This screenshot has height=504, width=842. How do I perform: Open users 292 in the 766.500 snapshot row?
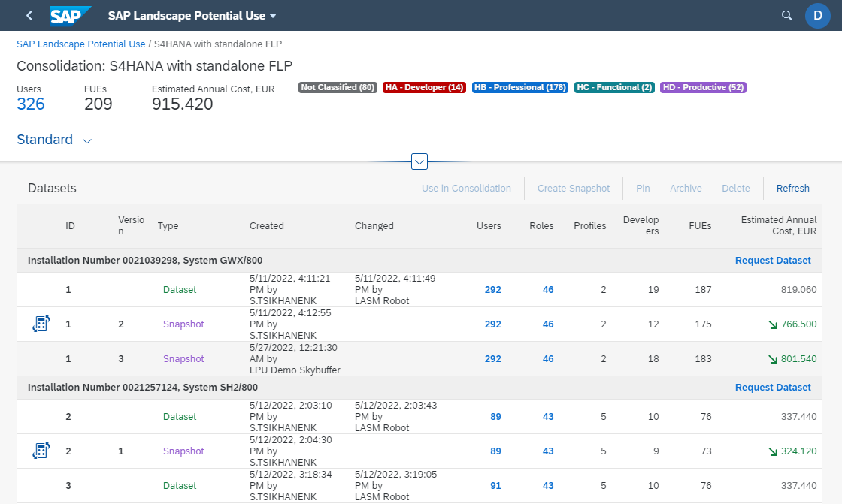[493, 324]
